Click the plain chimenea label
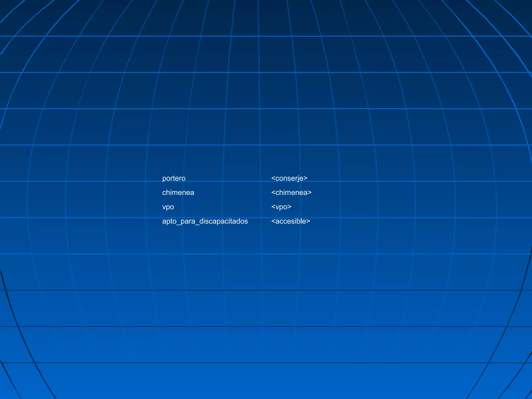532x399 pixels. [178, 193]
